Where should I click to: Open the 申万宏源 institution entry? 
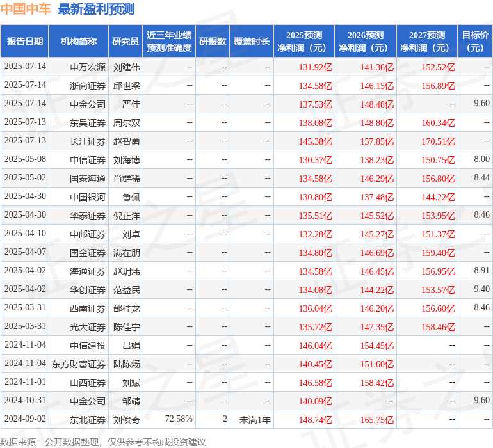[x=88, y=67]
